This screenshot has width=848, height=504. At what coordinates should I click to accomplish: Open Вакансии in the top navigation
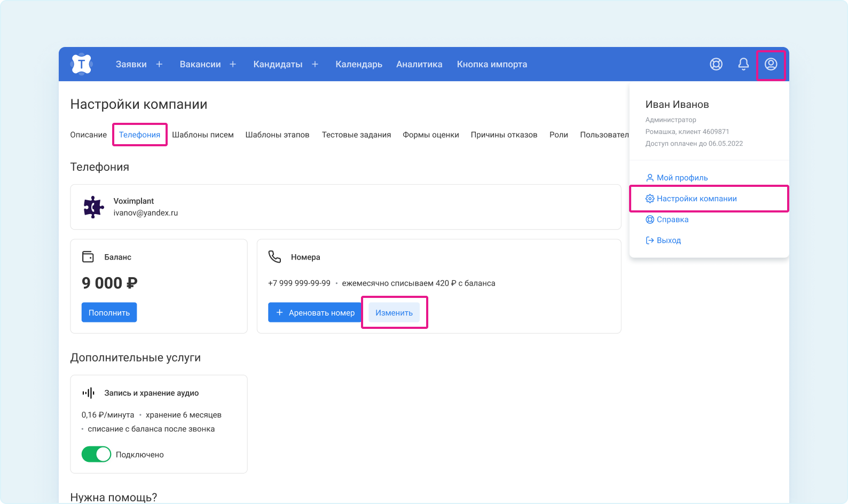[x=200, y=64]
